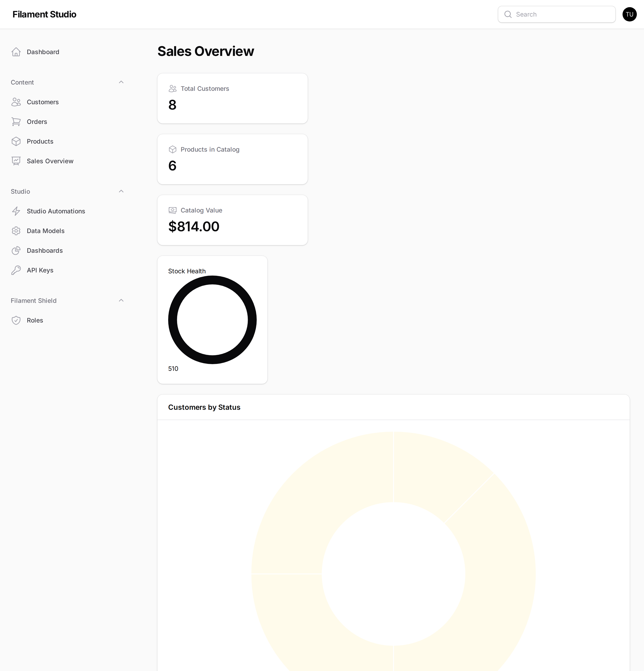Click the Products in Catalog value 6
Screen dimensions: 644x671
(172, 166)
